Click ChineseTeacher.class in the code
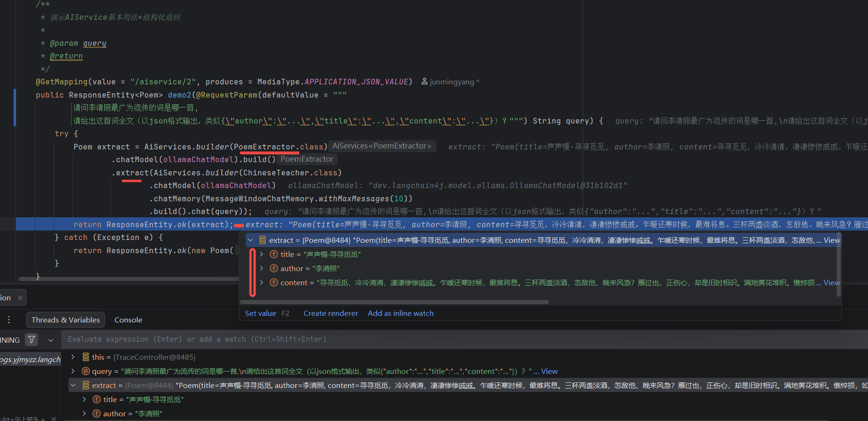 coord(290,173)
